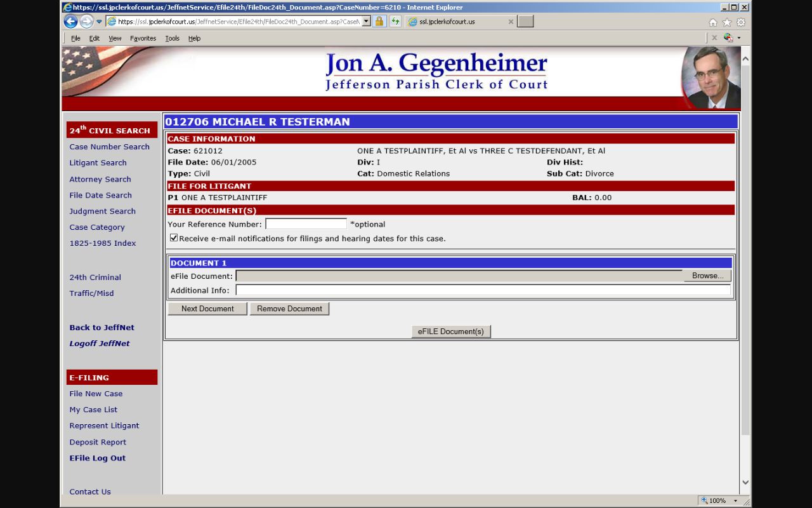Screen dimensions: 812x508
Task: Open a new blank tab
Action: coord(526,22)
